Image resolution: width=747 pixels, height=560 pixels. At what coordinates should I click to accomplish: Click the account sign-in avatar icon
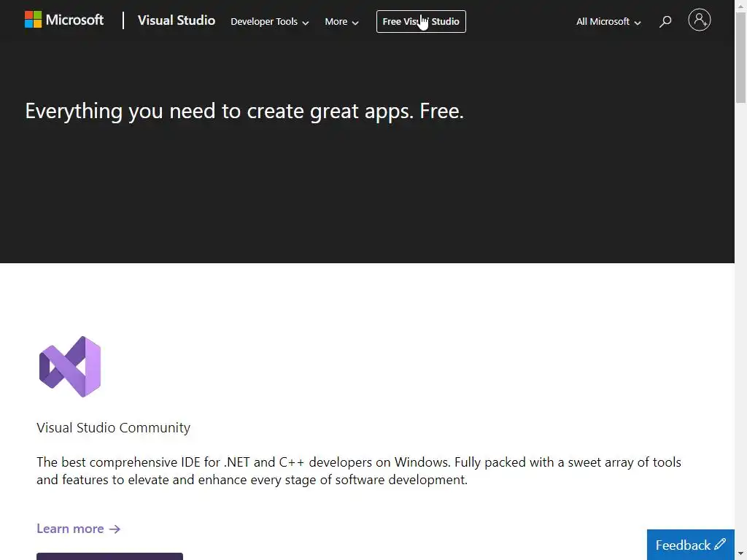pos(699,20)
